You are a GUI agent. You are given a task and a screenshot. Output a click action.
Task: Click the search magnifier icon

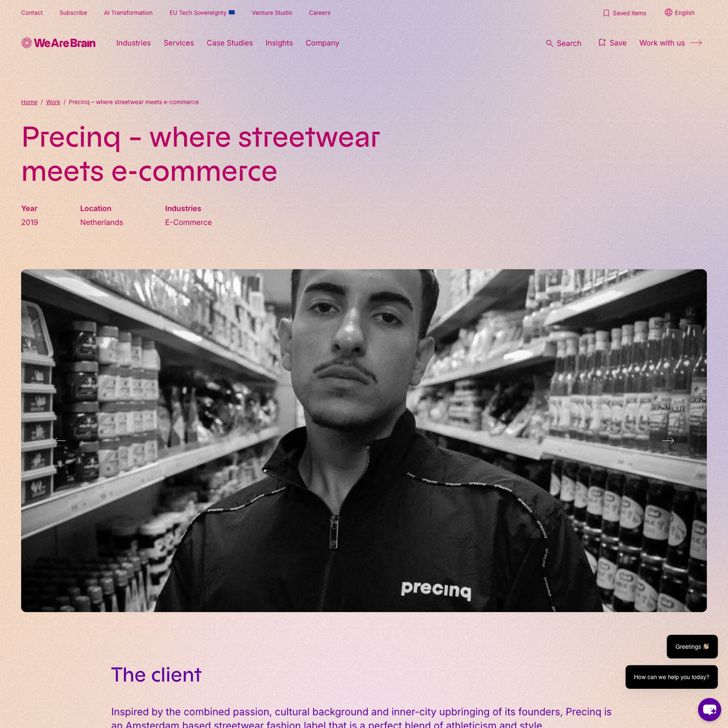click(549, 43)
